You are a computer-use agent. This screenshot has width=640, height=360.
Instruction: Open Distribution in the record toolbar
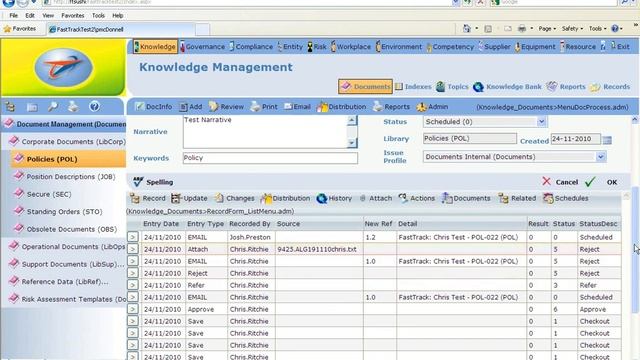click(285, 198)
